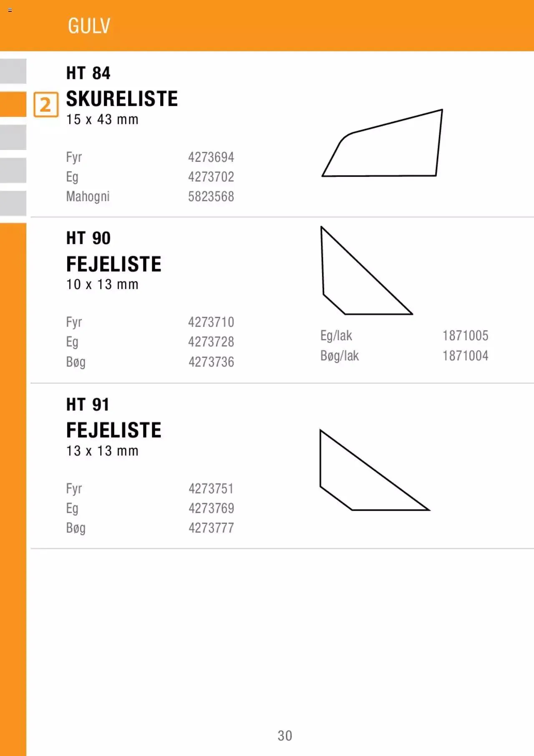This screenshot has height=756, width=534.
Task: Click item number 4273777 for Bøg
Action: 211,528
